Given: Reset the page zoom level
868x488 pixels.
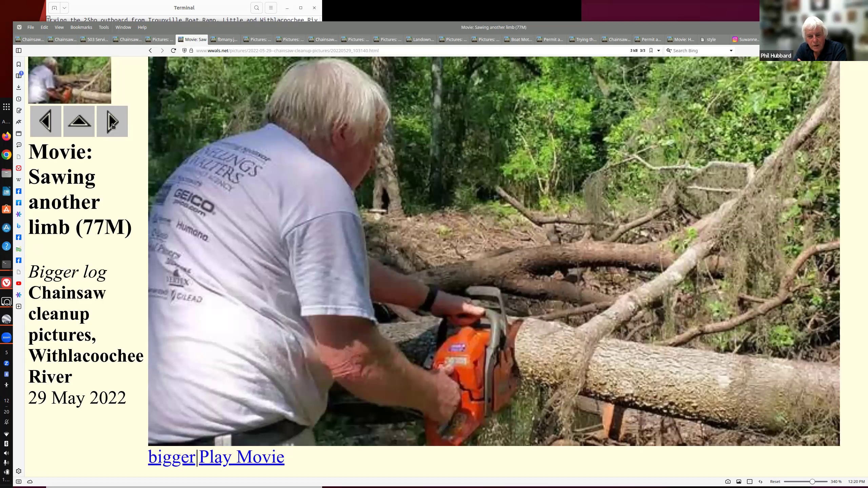Looking at the screenshot, I should click(775, 482).
